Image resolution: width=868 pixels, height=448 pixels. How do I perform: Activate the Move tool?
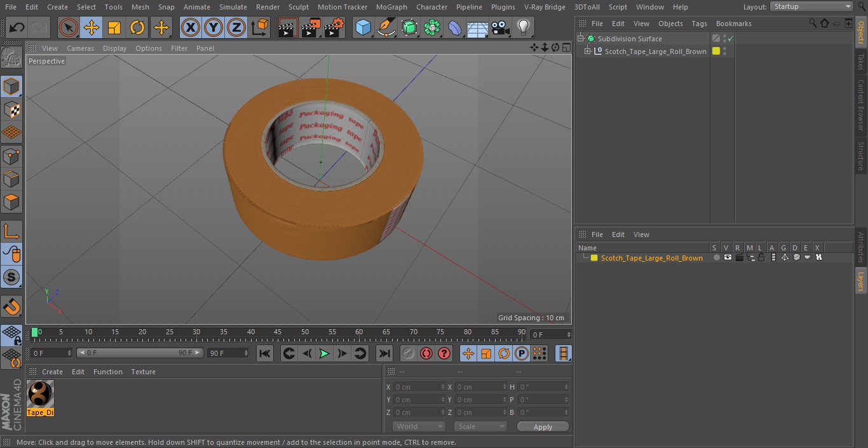(x=92, y=28)
